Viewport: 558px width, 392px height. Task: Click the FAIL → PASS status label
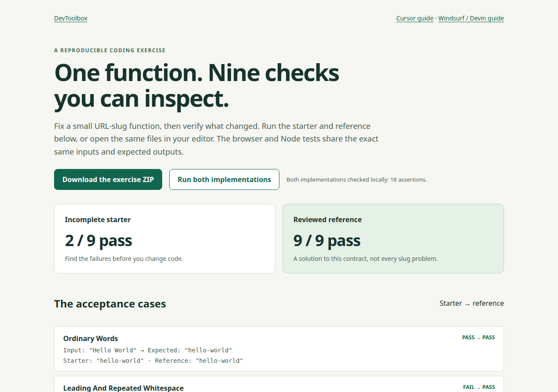tap(479, 387)
